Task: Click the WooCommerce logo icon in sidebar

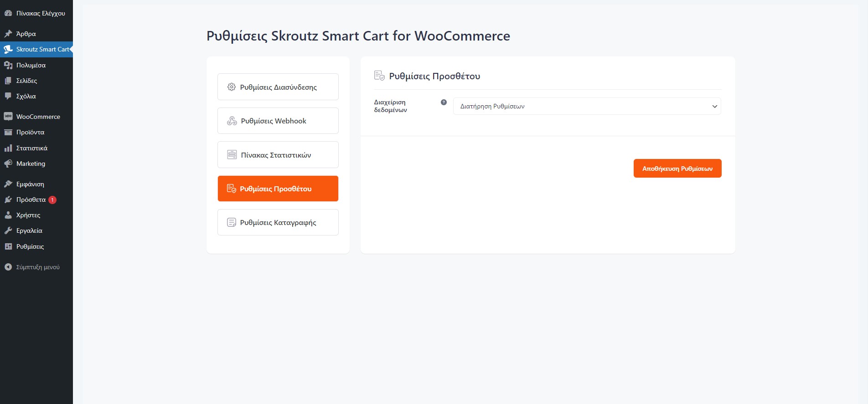Action: (8, 117)
